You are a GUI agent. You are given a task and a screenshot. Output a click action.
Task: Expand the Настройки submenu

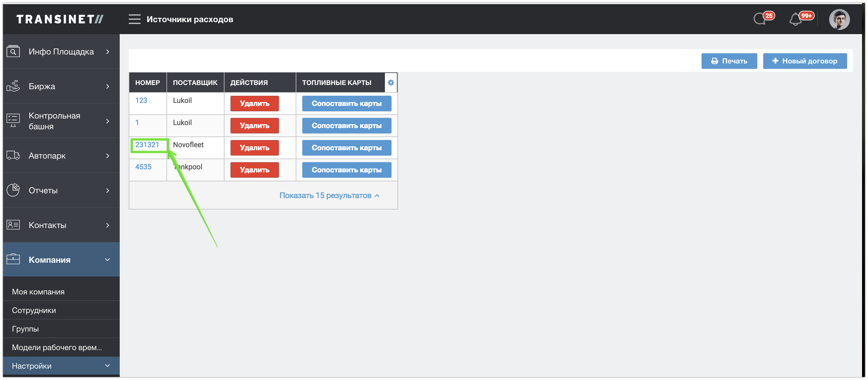107,366
